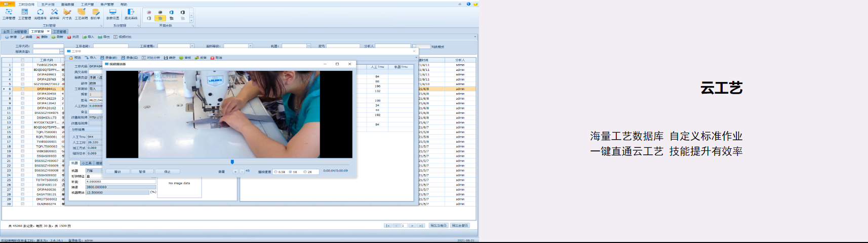Click 工序代码 filter input field
The height and width of the screenshot is (243, 868).
click(x=48, y=46)
